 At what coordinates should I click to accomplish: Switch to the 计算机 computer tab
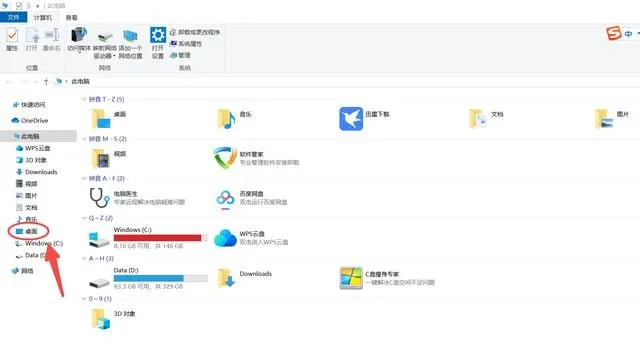[x=42, y=17]
